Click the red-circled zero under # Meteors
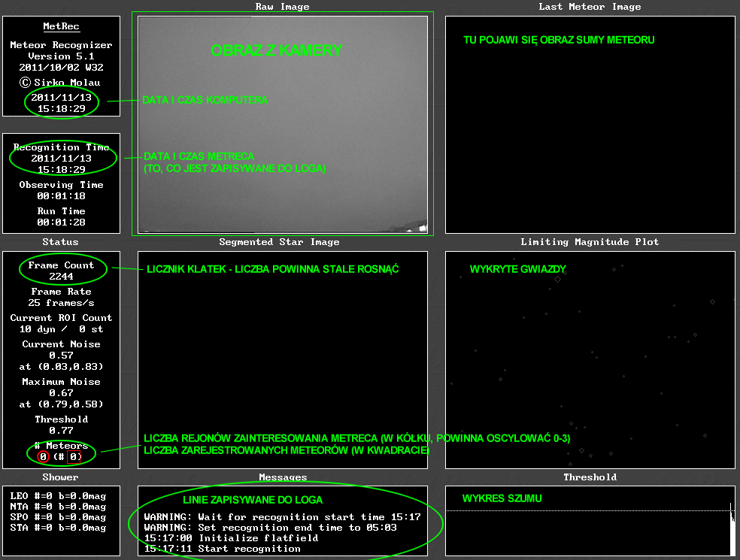The width and height of the screenshot is (740, 560). tap(44, 457)
